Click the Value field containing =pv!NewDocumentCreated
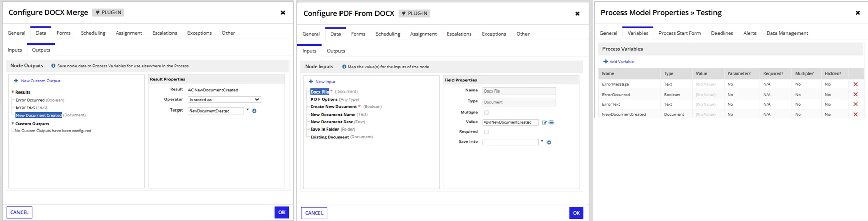This screenshot has width=868, height=221. click(x=511, y=122)
